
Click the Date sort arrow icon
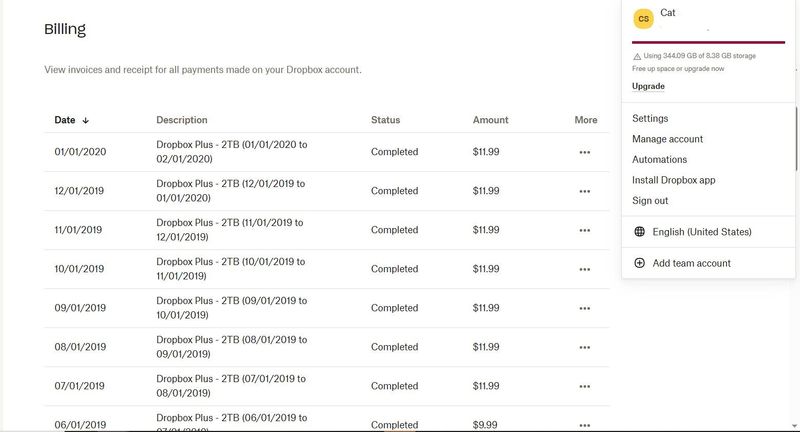(x=86, y=120)
